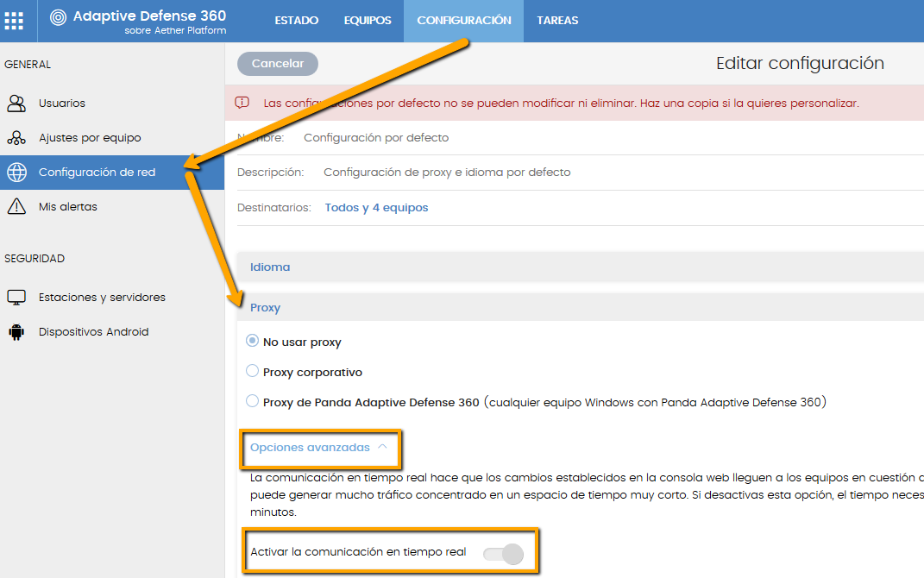Viewport: 924px width, 578px height.
Task: Click the Adaptive Defense 360 target logo
Action: [58, 17]
